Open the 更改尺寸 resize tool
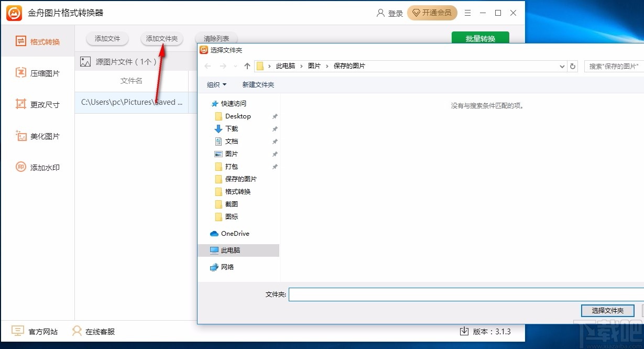 pyautogui.click(x=39, y=104)
